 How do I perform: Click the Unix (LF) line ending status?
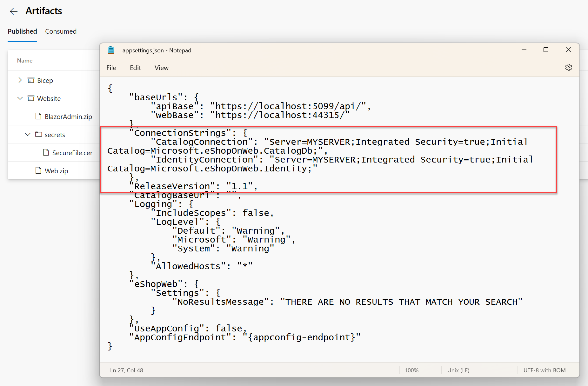[x=458, y=370]
